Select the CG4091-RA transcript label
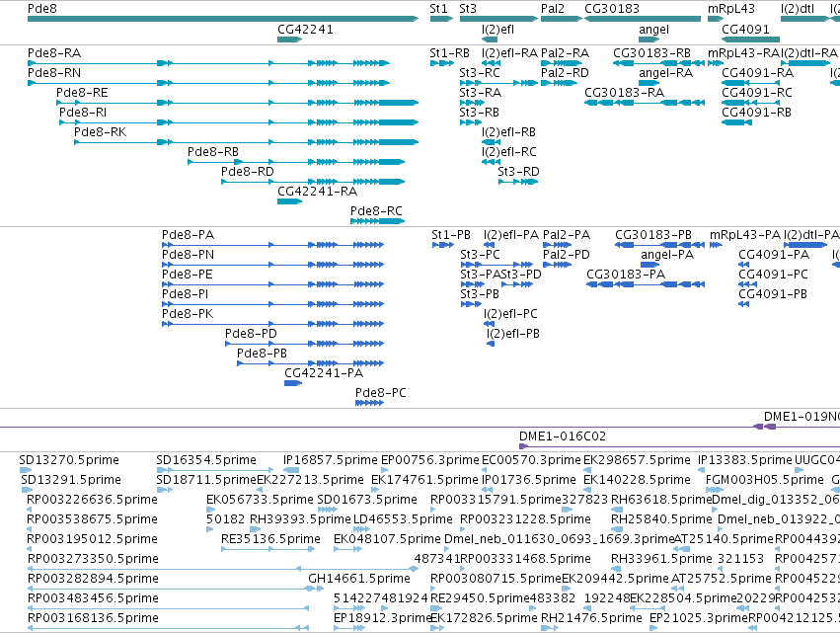This screenshot has height=633, width=840. pyautogui.click(x=757, y=73)
